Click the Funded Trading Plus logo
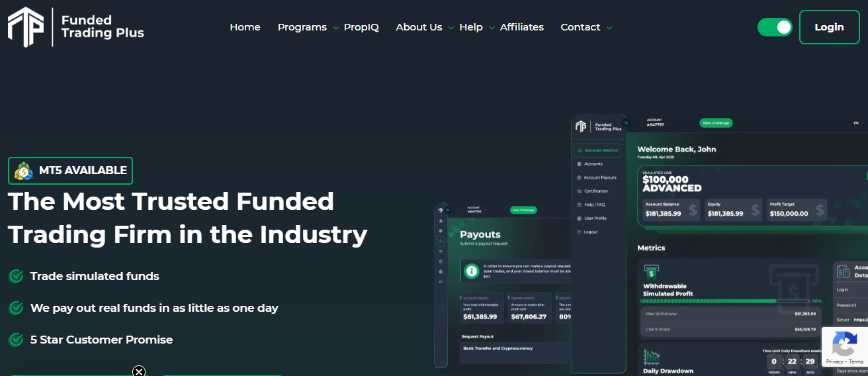This screenshot has height=376, width=868. pos(75,27)
